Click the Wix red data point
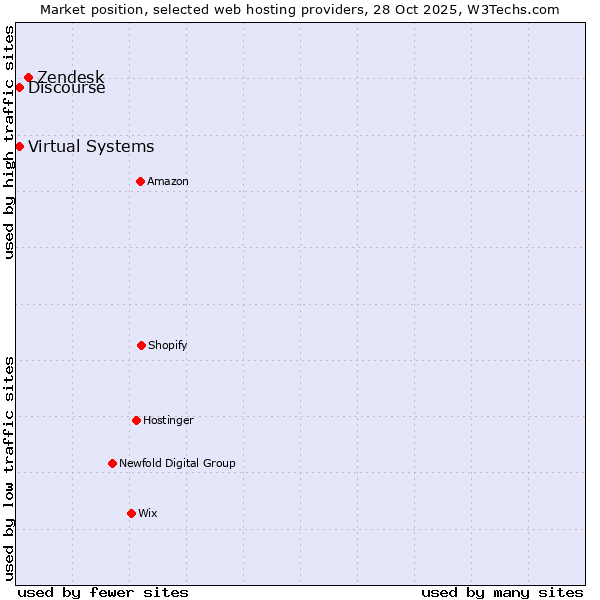600x600 pixels. (131, 513)
